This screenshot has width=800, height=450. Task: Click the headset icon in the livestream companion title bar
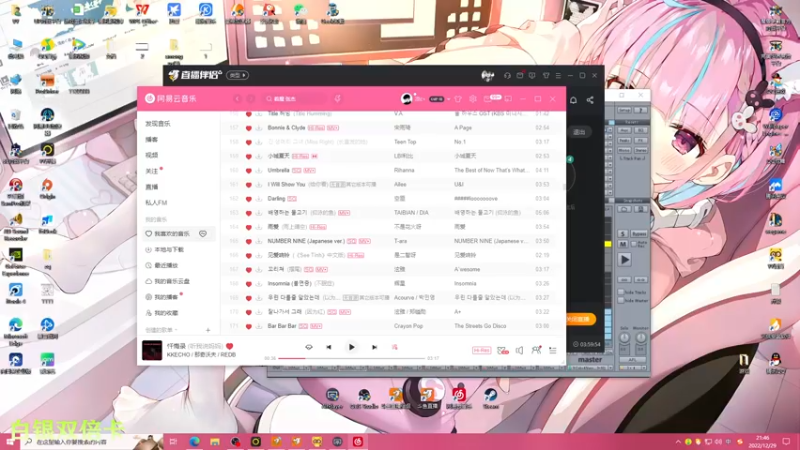[507, 76]
